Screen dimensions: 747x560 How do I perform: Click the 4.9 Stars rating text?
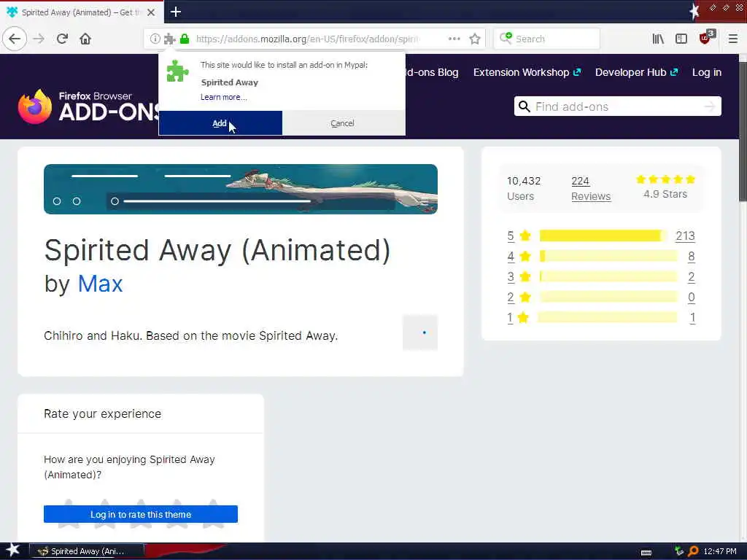pyautogui.click(x=665, y=194)
